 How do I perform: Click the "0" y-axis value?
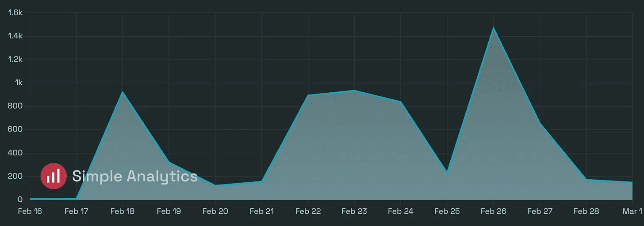click(20, 200)
